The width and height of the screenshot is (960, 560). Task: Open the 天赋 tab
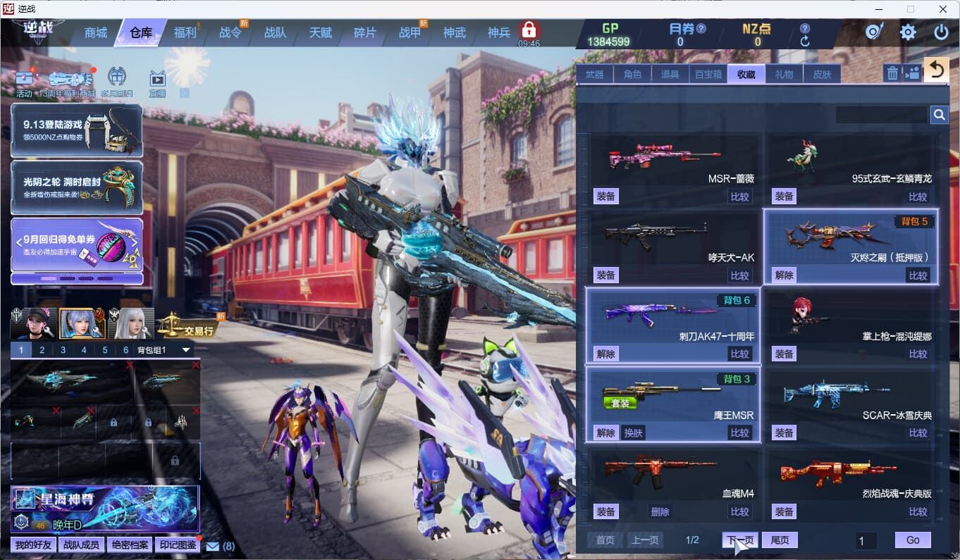pos(320,32)
